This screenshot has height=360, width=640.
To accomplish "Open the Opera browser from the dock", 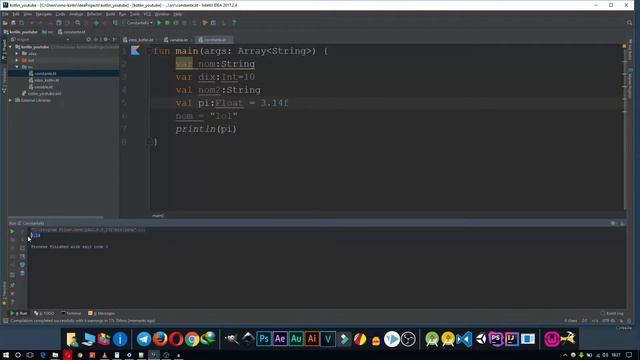I will tap(176, 339).
